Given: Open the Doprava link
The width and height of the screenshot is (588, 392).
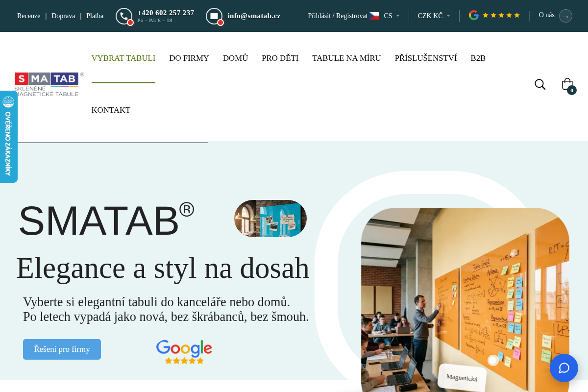Looking at the screenshot, I should (x=63, y=16).
